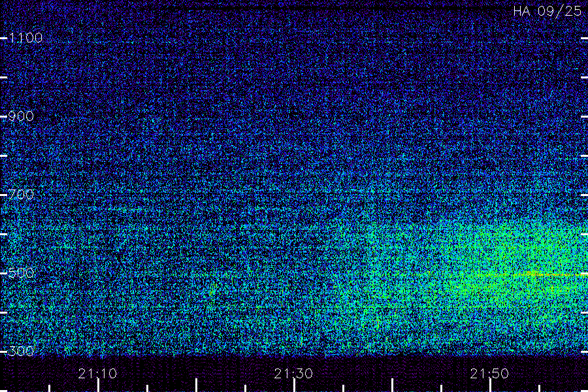Click the tick mark below 21:10

coord(98,385)
